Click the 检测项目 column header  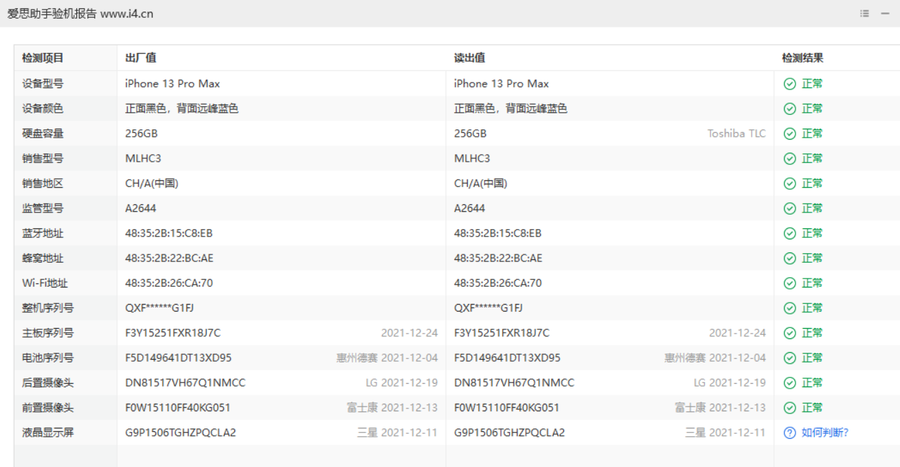[42, 58]
